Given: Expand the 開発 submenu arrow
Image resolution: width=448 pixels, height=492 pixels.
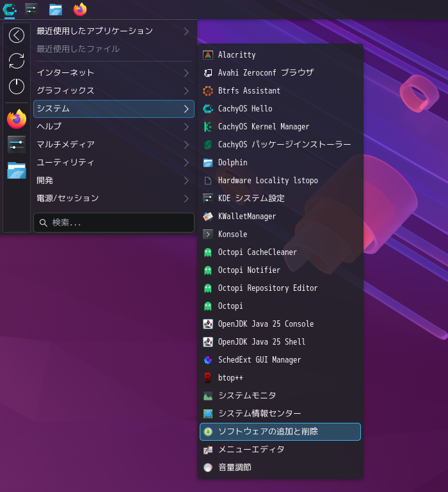Looking at the screenshot, I should coord(186,181).
